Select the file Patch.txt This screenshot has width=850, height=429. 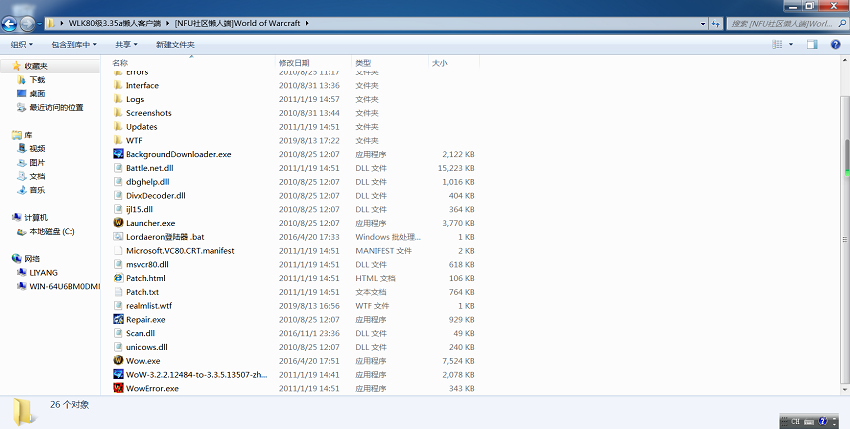click(142, 292)
